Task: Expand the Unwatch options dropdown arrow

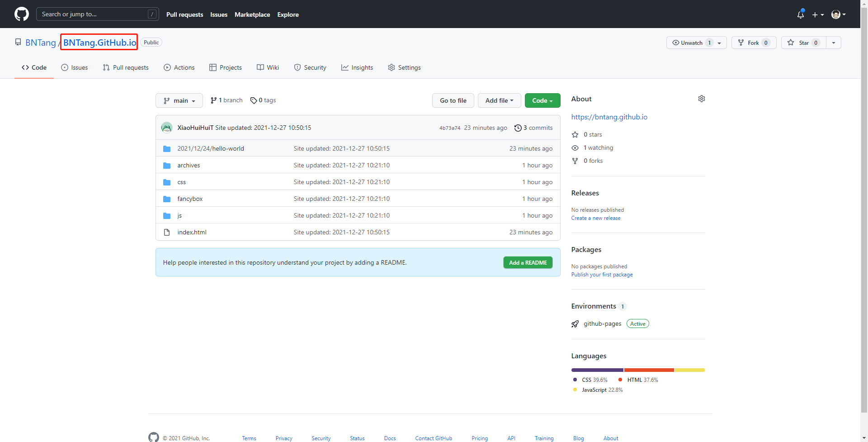Action: (x=719, y=43)
